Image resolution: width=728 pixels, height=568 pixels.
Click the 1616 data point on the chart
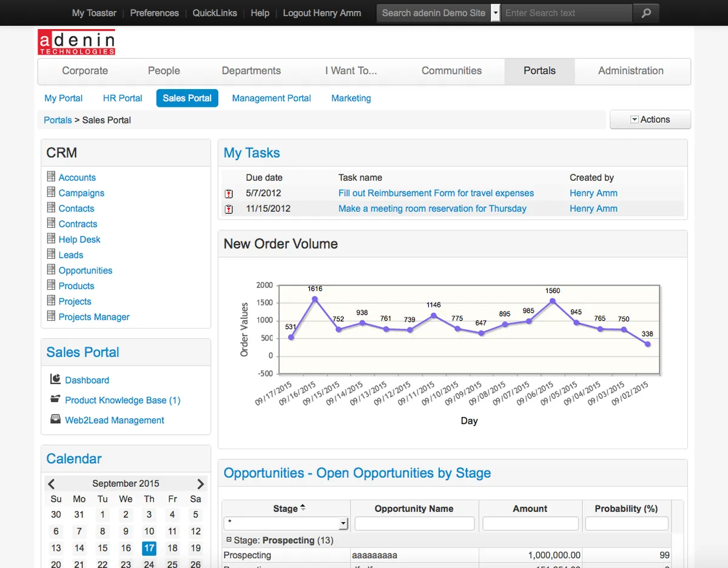[315, 299]
